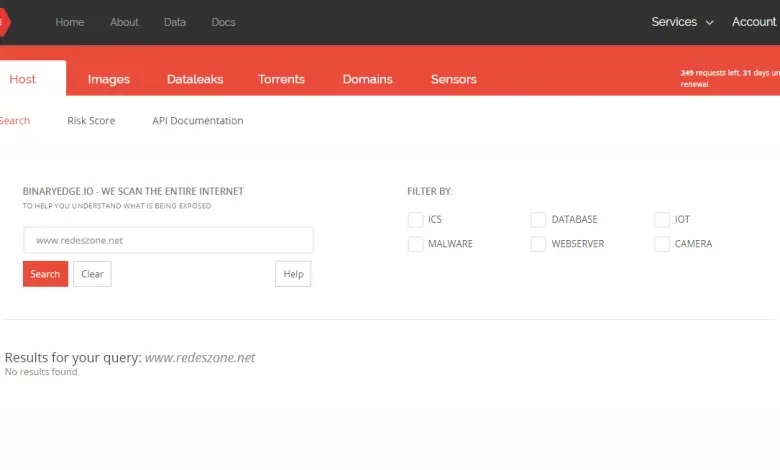Switch to the Torrents tab
The width and height of the screenshot is (780, 470).
281,79
